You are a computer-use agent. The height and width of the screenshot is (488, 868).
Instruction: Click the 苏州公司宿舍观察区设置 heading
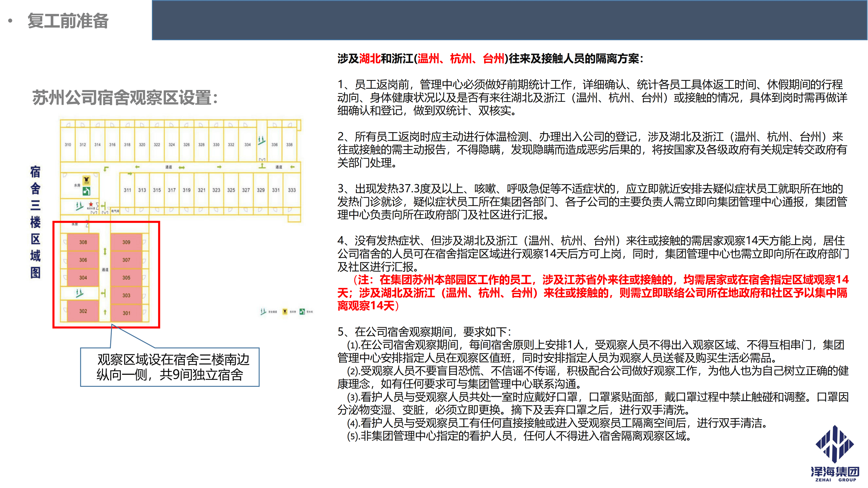125,98
